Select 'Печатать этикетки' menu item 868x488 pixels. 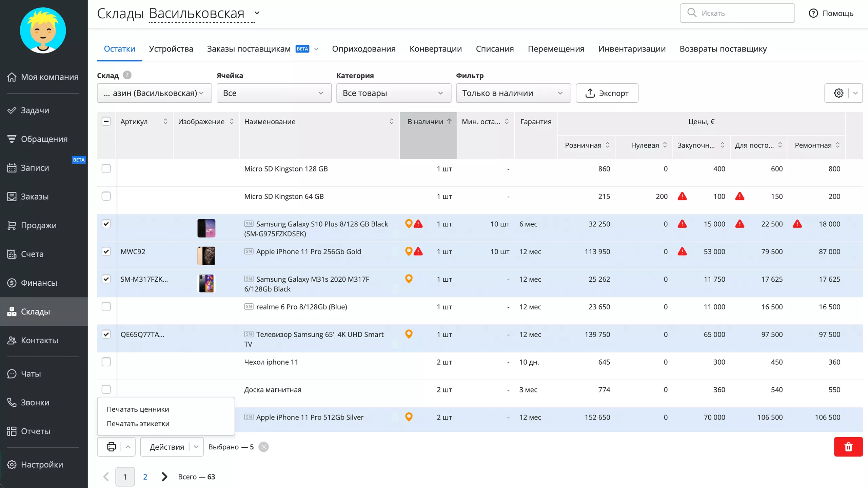click(x=138, y=424)
